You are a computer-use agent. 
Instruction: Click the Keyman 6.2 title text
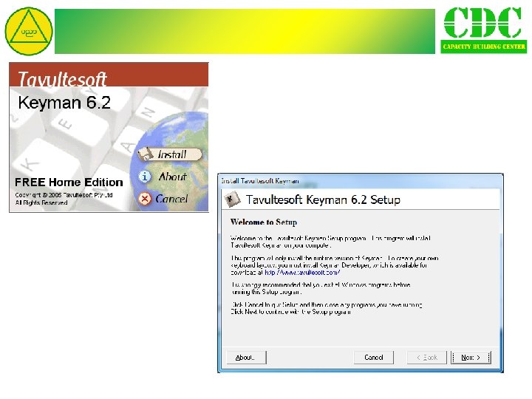64,103
